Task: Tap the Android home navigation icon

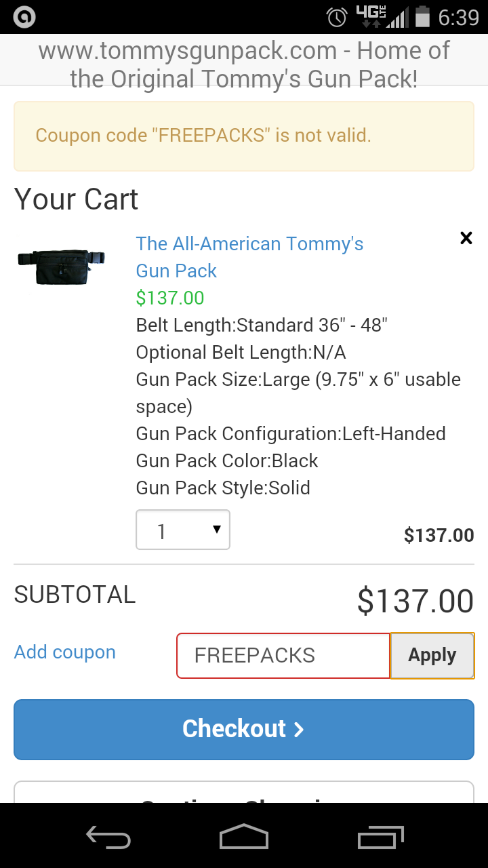Action: 244,837
